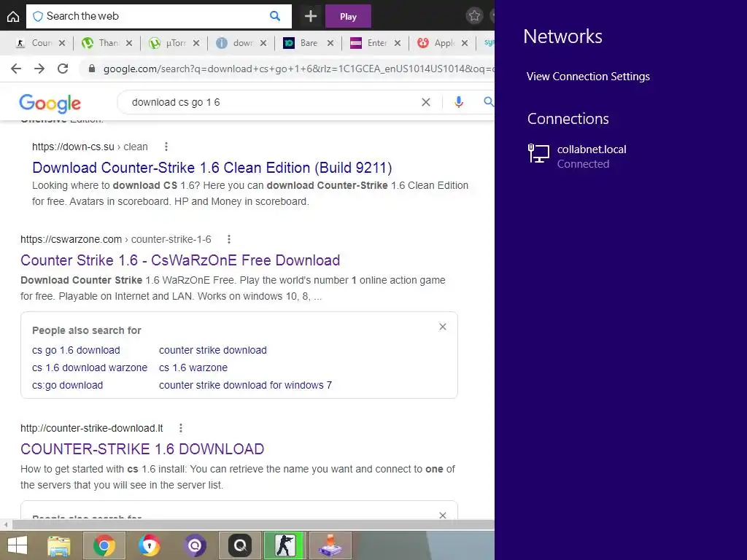The image size is (747, 560).
Task: Select 'counter strike download for windows 7'
Action: pos(245,385)
